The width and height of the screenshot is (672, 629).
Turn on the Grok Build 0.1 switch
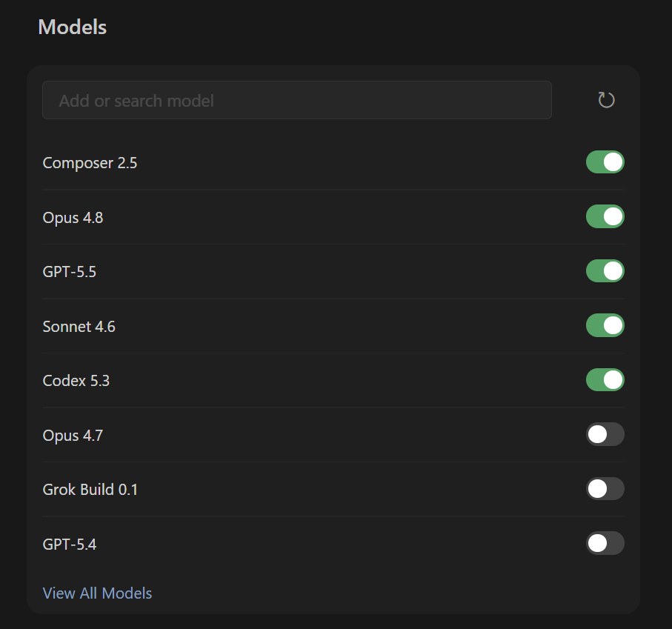[x=605, y=488]
